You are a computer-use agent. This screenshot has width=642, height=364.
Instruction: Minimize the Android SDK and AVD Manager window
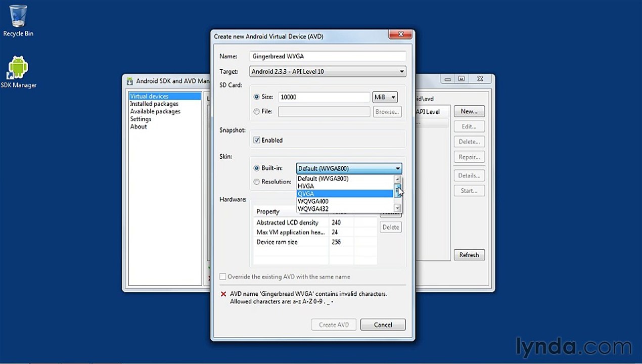click(x=447, y=79)
